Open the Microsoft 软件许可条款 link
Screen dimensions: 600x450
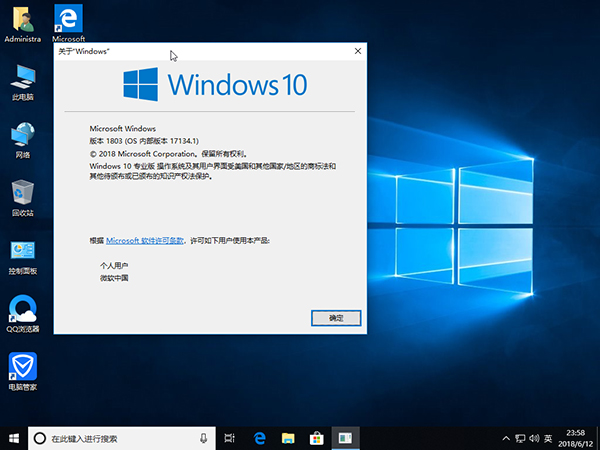(145, 241)
